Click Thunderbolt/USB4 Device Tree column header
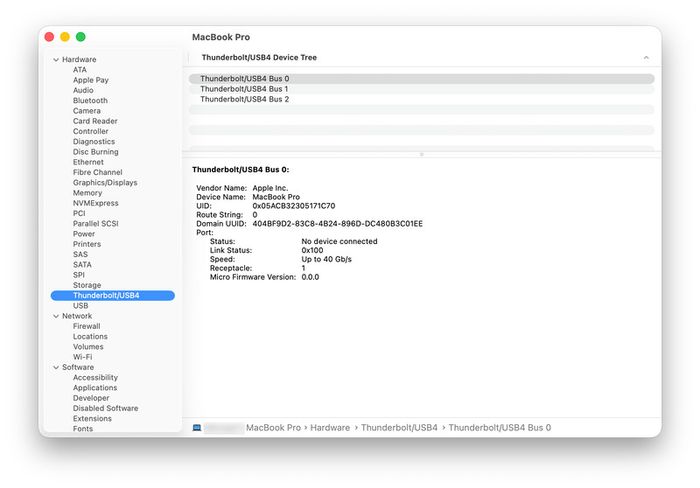Viewport: 700px width, 488px height. (x=259, y=58)
